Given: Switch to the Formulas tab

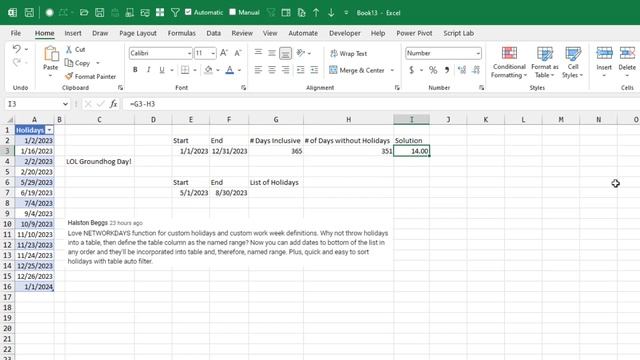Looking at the screenshot, I should pos(182,33).
